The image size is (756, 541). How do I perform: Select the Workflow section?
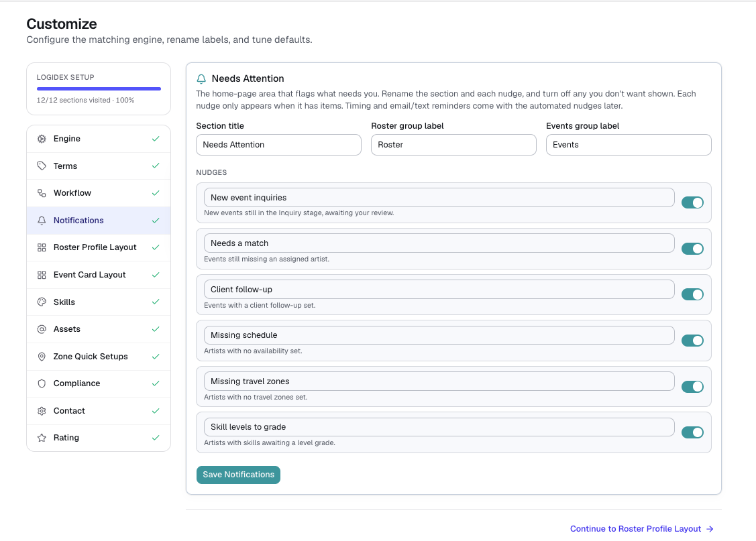pyautogui.click(x=99, y=193)
